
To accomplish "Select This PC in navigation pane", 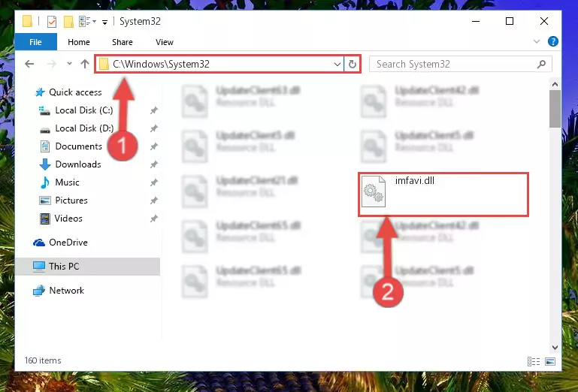I will 88,266.
